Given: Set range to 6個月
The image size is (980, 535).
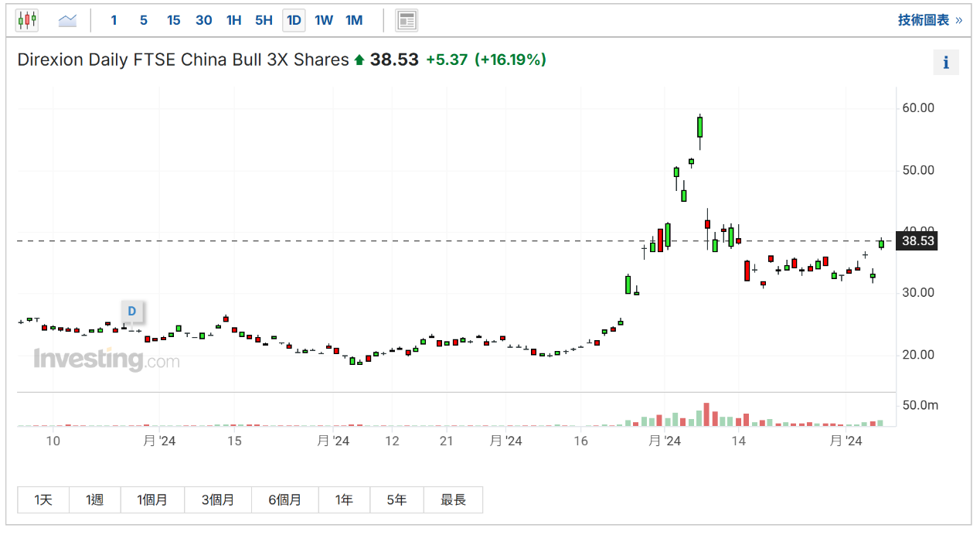Looking at the screenshot, I should 284,500.
